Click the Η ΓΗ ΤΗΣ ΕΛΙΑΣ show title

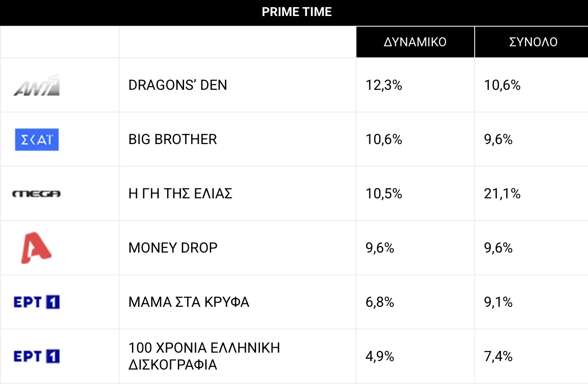[180, 194]
